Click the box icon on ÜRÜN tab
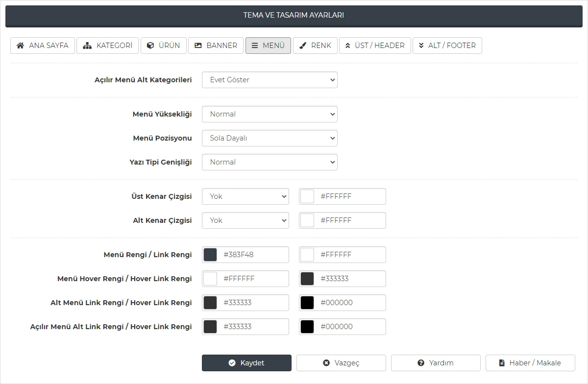Image resolution: width=588 pixels, height=384 pixels. [150, 46]
